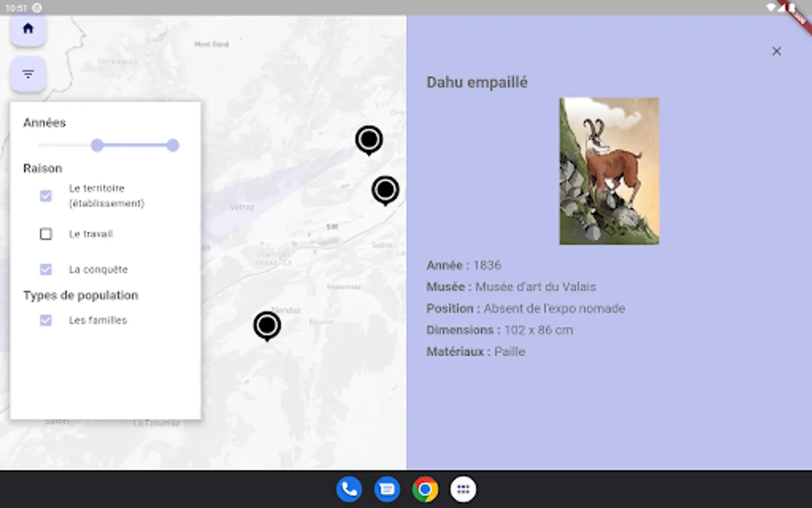Uncheck the Les familles checkbox
The image size is (812, 508).
pyautogui.click(x=46, y=320)
